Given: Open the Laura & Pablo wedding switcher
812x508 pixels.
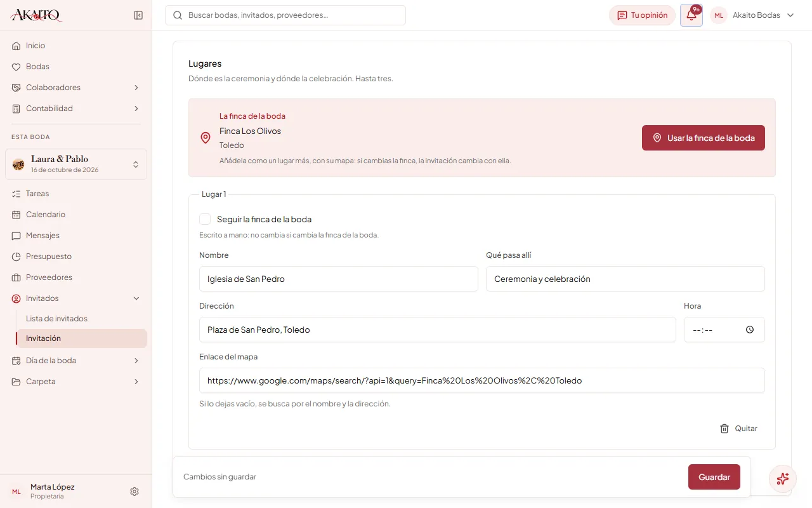Looking at the screenshot, I should click(76, 164).
